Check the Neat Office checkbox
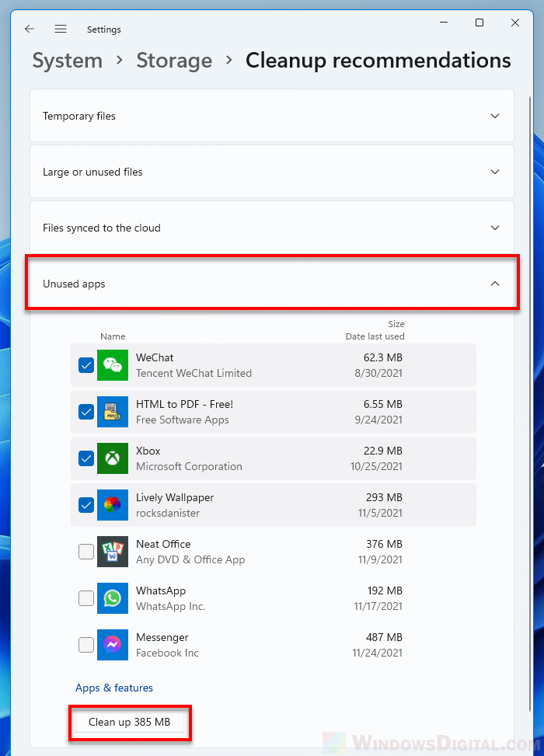544x756 pixels. 86,552
